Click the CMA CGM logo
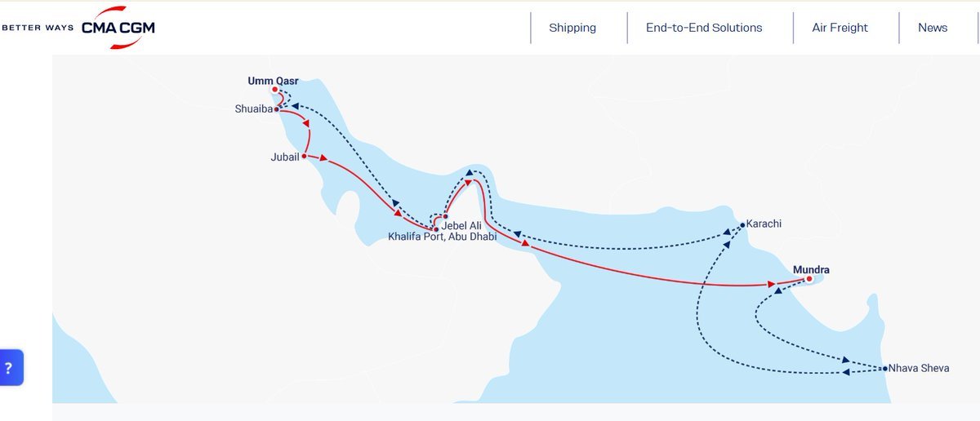The width and height of the screenshot is (980, 421). (x=118, y=27)
